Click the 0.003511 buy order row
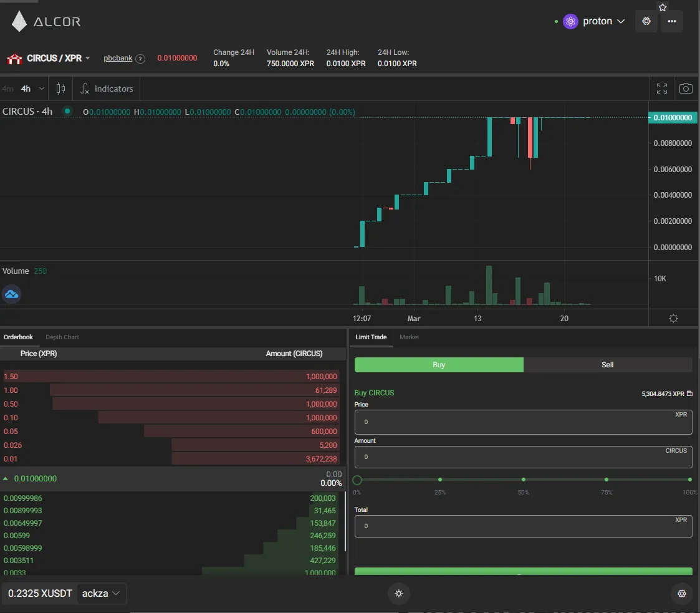 (x=170, y=561)
